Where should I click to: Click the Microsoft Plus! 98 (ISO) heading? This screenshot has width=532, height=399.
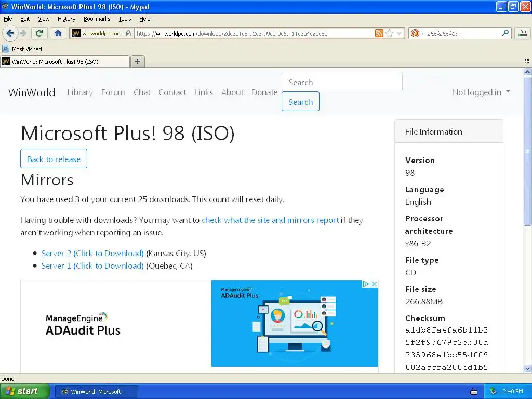coord(128,133)
